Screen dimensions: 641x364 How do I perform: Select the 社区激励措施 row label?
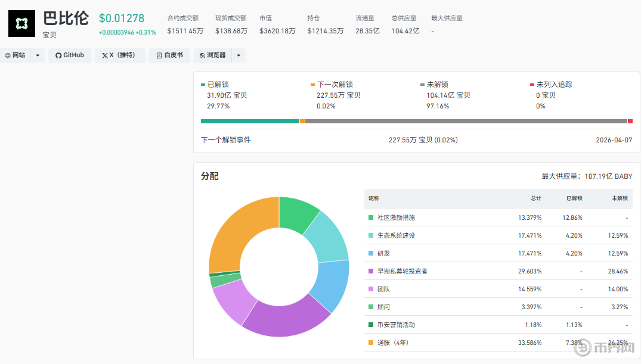pyautogui.click(x=396, y=217)
